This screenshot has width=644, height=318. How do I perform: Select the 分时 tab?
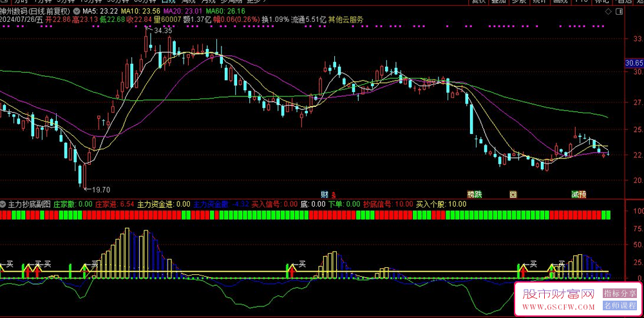click(x=21, y=1)
